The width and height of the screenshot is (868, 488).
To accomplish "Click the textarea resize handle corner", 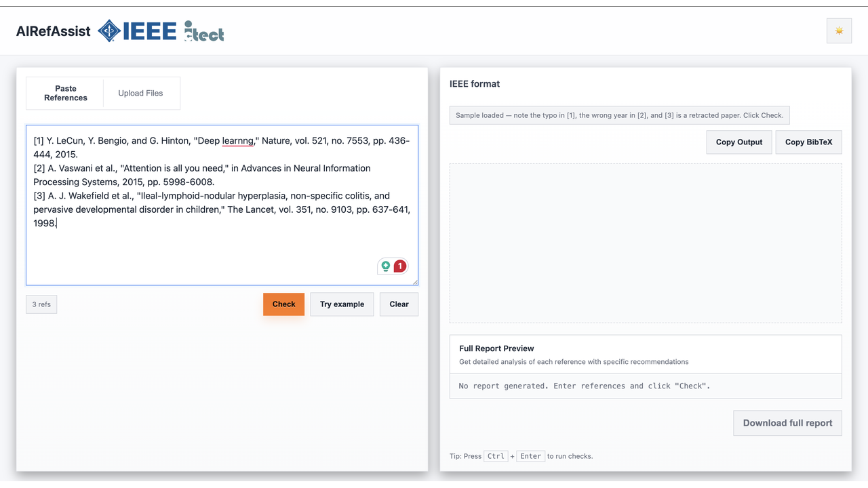I will coord(414,281).
